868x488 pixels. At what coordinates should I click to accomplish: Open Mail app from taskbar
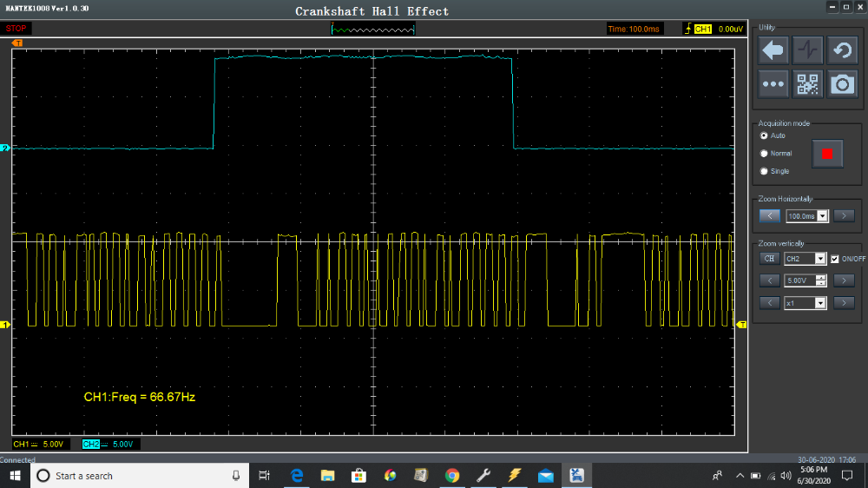[x=545, y=476]
